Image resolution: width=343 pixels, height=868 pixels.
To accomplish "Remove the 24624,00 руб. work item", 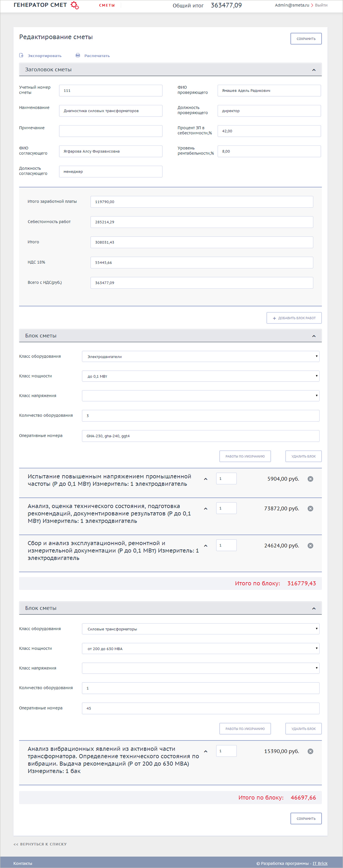I will click(310, 546).
